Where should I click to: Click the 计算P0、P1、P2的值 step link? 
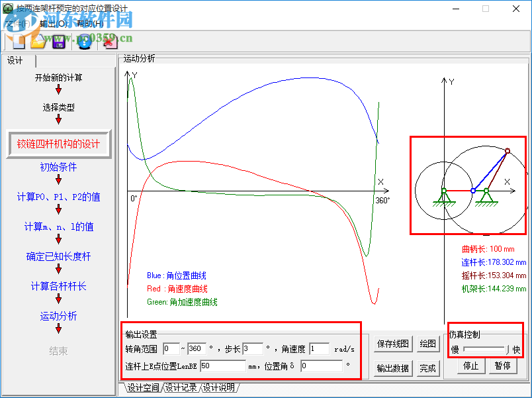[x=59, y=197]
